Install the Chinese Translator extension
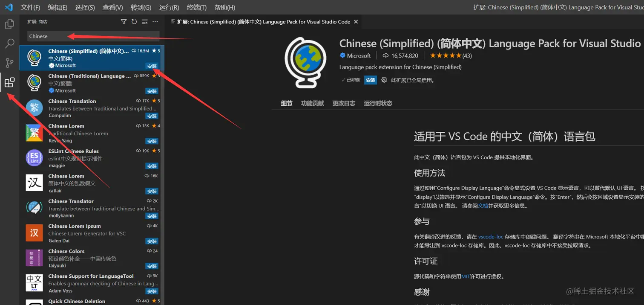This screenshot has width=644, height=305. coord(152,216)
